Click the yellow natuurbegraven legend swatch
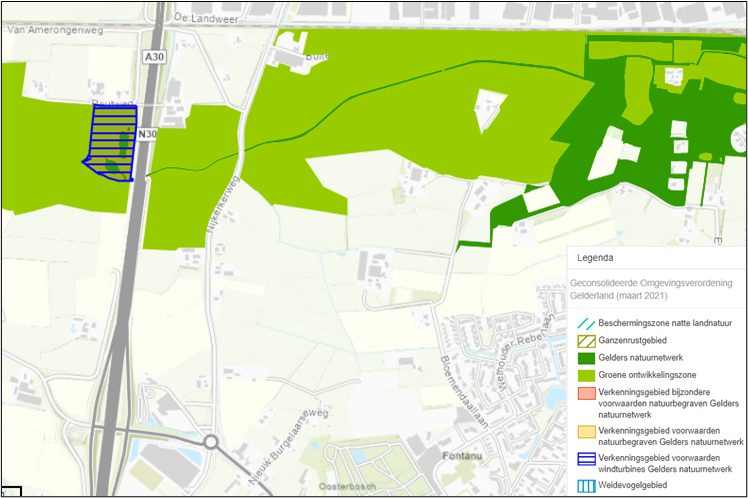The image size is (748, 498). 584,431
